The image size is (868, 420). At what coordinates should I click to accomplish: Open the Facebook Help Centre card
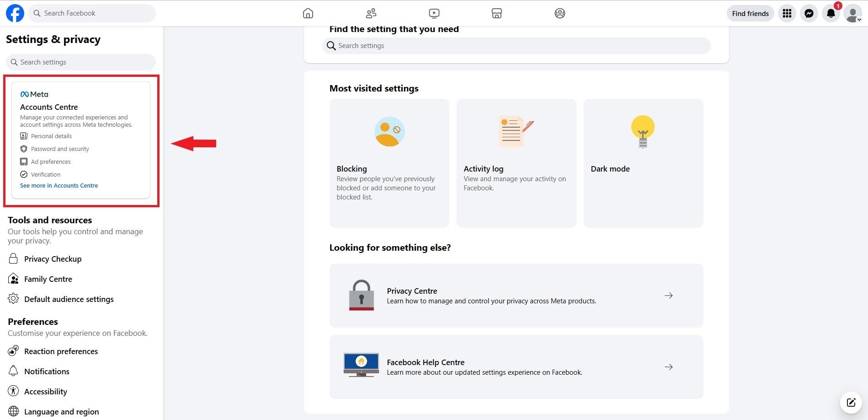tap(517, 367)
